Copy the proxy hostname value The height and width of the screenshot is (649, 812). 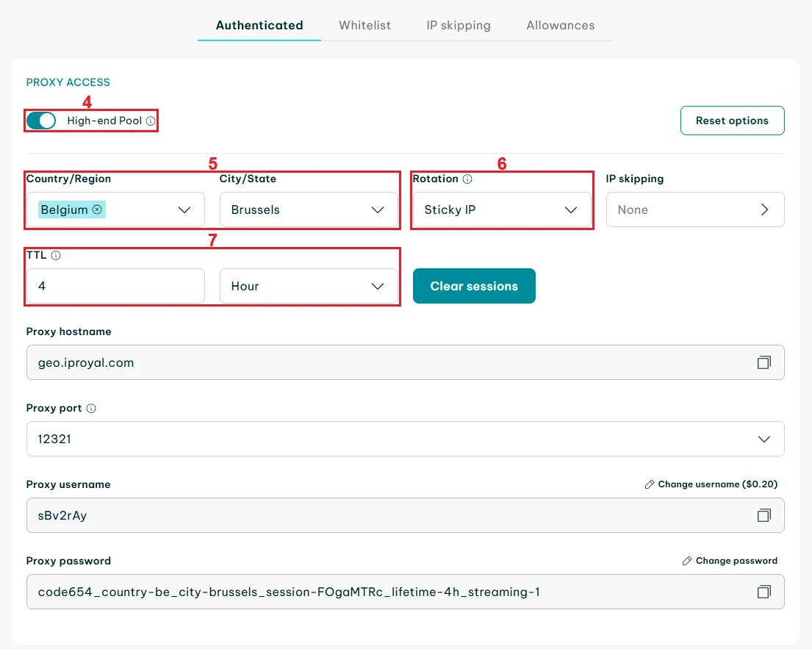pyautogui.click(x=764, y=362)
